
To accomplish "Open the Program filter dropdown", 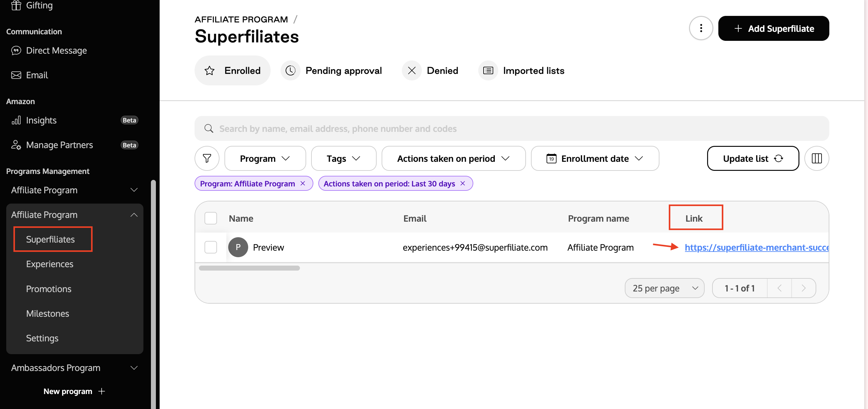I will click(x=265, y=158).
